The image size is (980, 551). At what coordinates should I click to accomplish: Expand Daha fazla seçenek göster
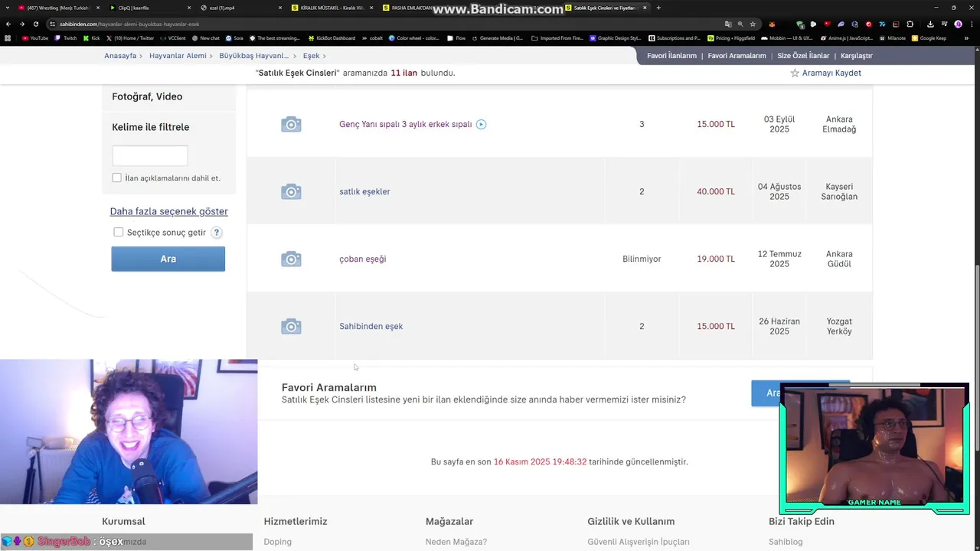pos(168,211)
